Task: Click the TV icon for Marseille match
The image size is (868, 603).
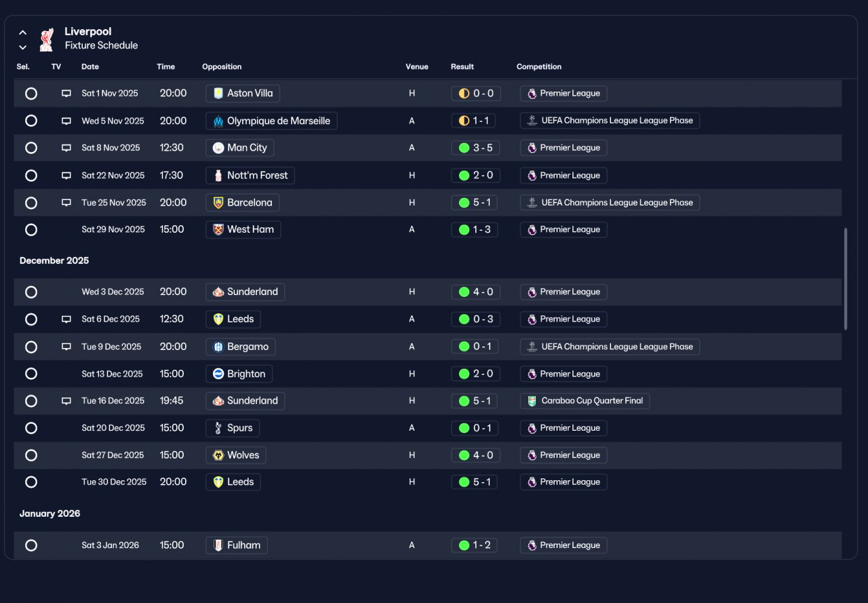Action: (x=66, y=121)
